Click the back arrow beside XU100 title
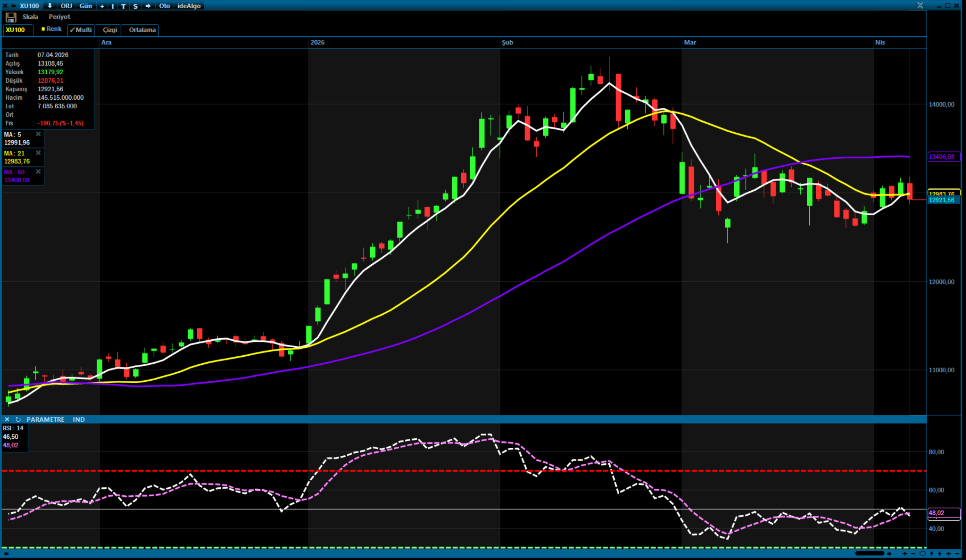The image size is (966, 560). pos(13,6)
